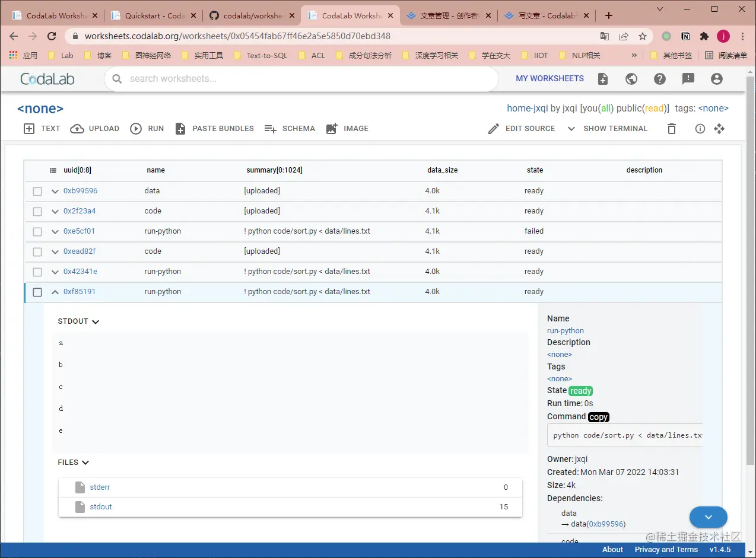This screenshot has width=756, height=558.
Task: Click the delete worksheet trash icon
Action: click(x=672, y=129)
